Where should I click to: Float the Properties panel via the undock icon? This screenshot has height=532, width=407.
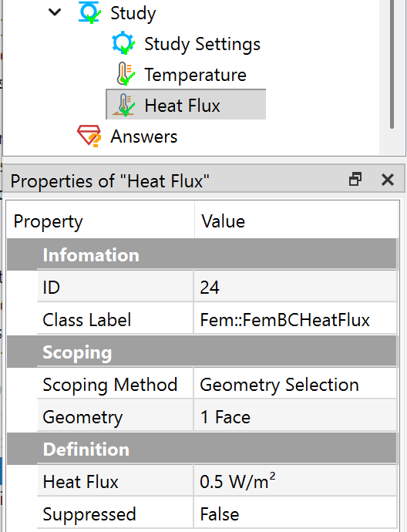pos(355,179)
